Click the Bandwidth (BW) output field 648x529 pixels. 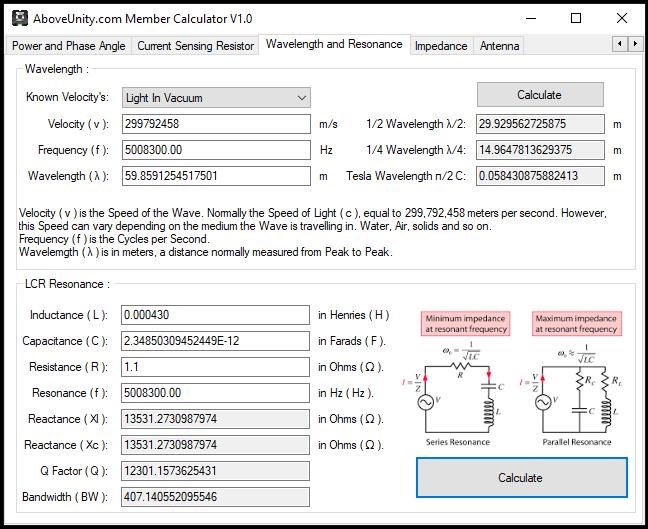215,497
